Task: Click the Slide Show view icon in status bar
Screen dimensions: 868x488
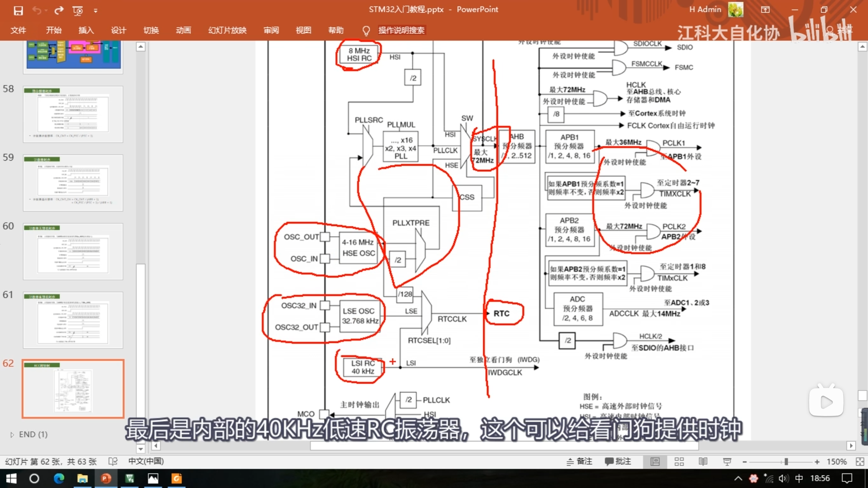Action: tap(727, 462)
